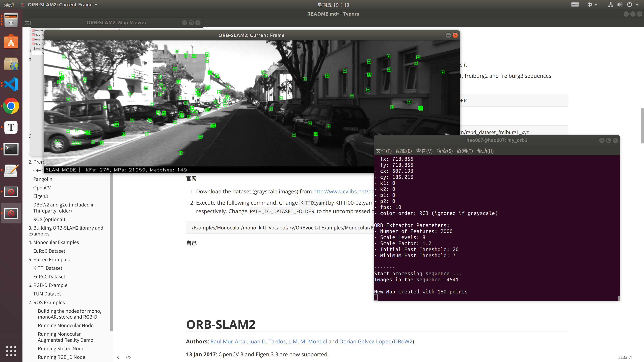The image size is (644, 362).
Task: Collapse the Typora sidebar with the back arrow
Action: pos(118,357)
